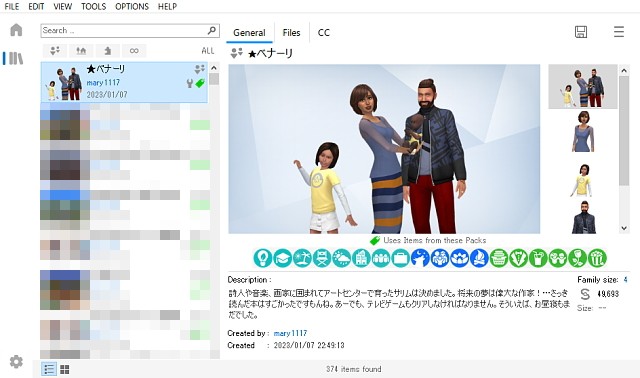Image resolution: width=640 pixels, height=378 pixels.
Task: Click mary1117 link in list row
Action: pyautogui.click(x=103, y=82)
